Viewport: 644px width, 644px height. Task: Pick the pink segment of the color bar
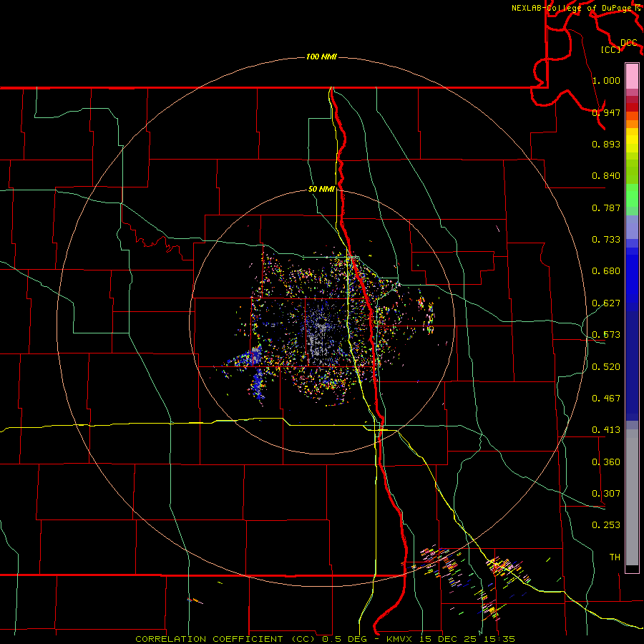point(632,77)
